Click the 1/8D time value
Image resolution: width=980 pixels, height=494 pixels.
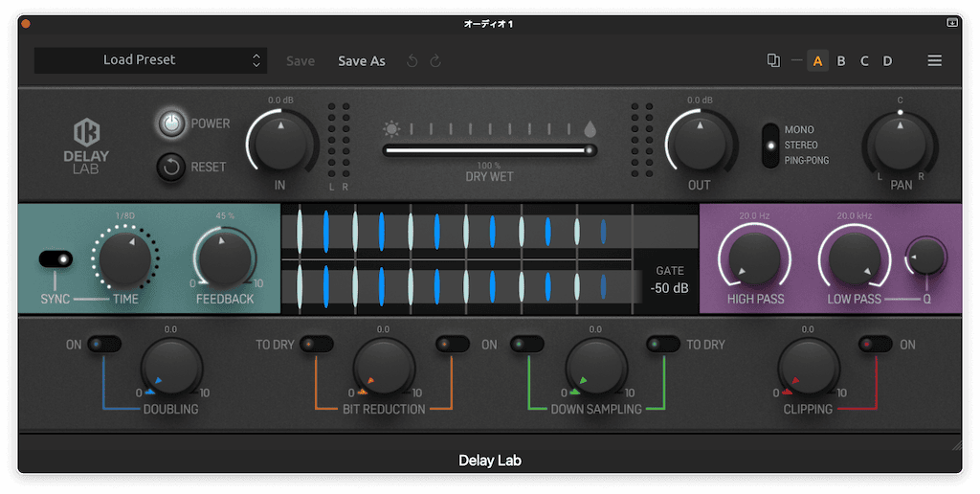click(x=125, y=215)
